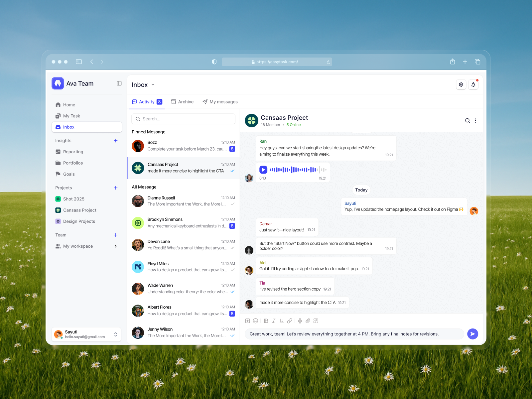Open chat search with the magnifier icon

click(467, 121)
